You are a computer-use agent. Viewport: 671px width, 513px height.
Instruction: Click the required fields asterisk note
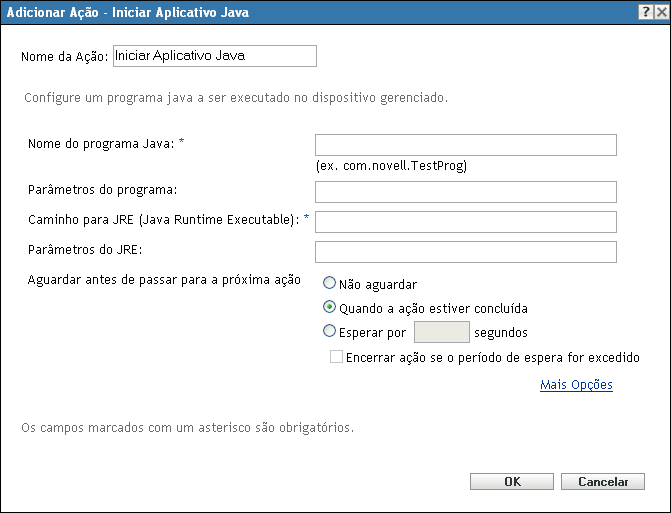tap(188, 428)
